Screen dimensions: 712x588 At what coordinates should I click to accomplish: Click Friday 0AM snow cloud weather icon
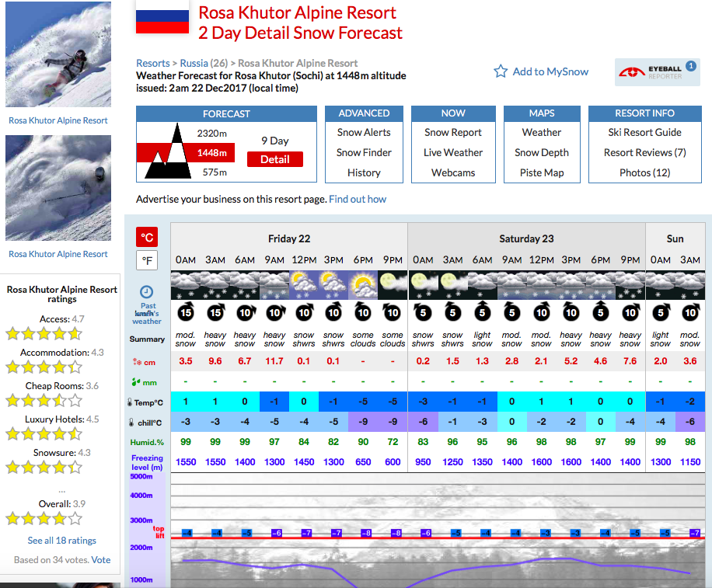[186, 285]
